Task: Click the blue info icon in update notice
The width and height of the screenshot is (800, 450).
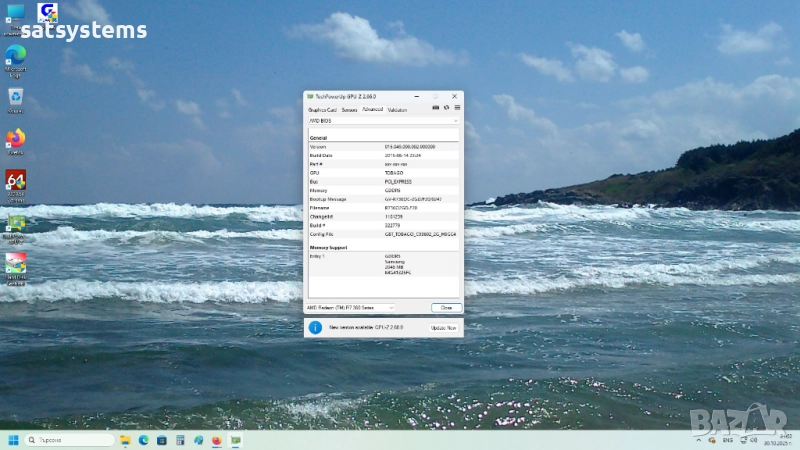Action: 315,327
